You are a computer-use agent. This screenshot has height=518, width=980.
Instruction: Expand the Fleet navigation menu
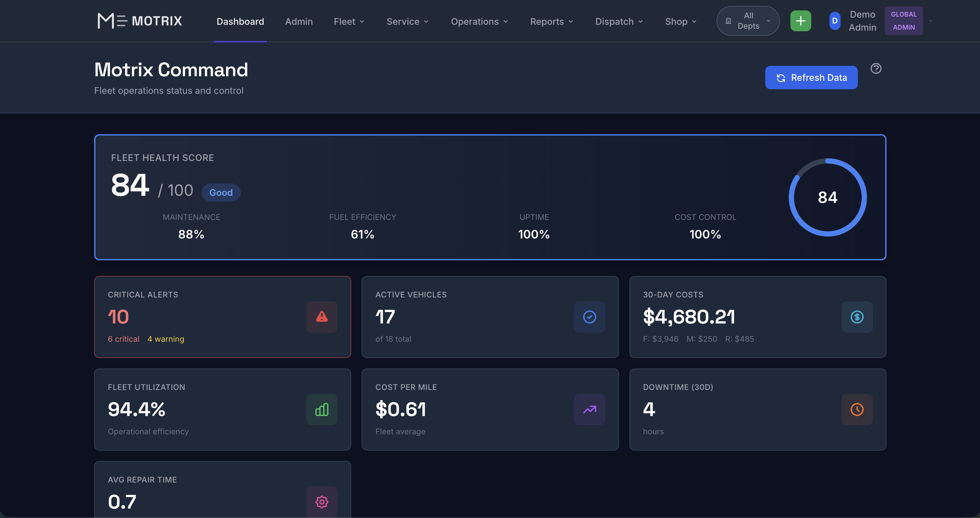pos(349,21)
